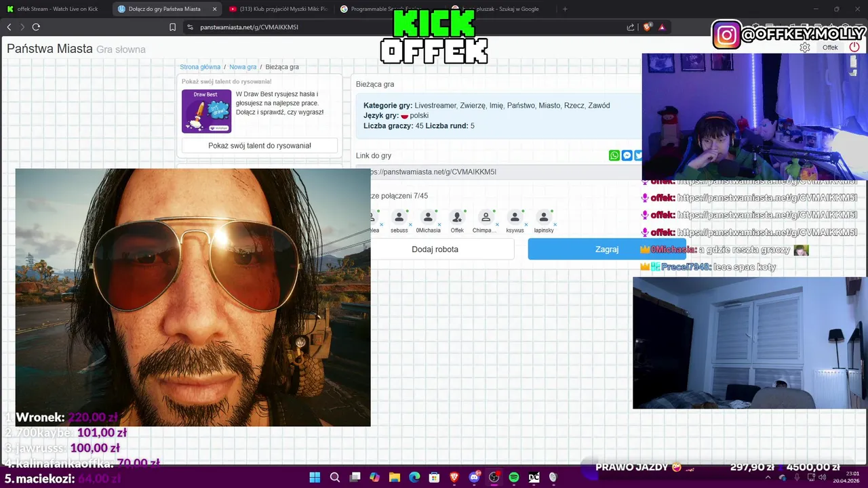Open Windows taskbar search
The height and width of the screenshot is (488, 868).
click(335, 477)
